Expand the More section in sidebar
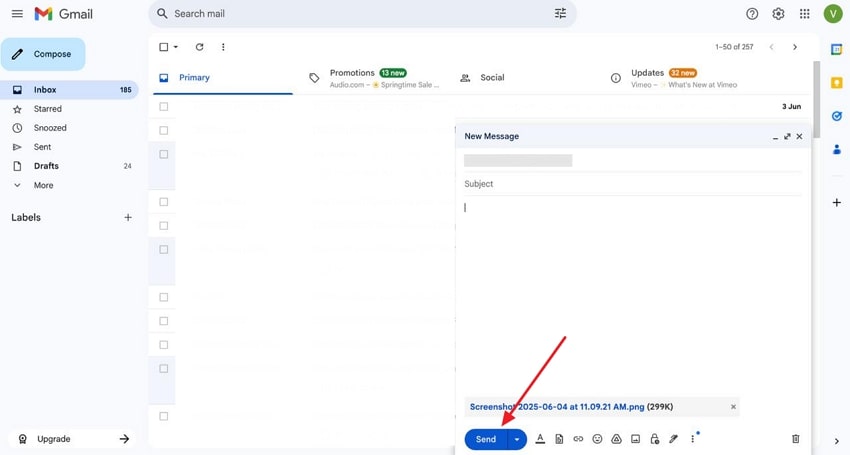 point(43,185)
